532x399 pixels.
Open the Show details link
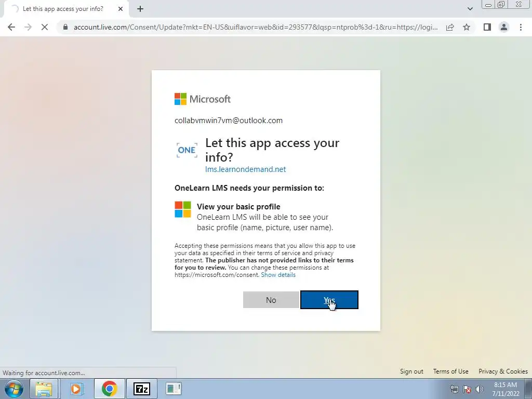[278, 275]
